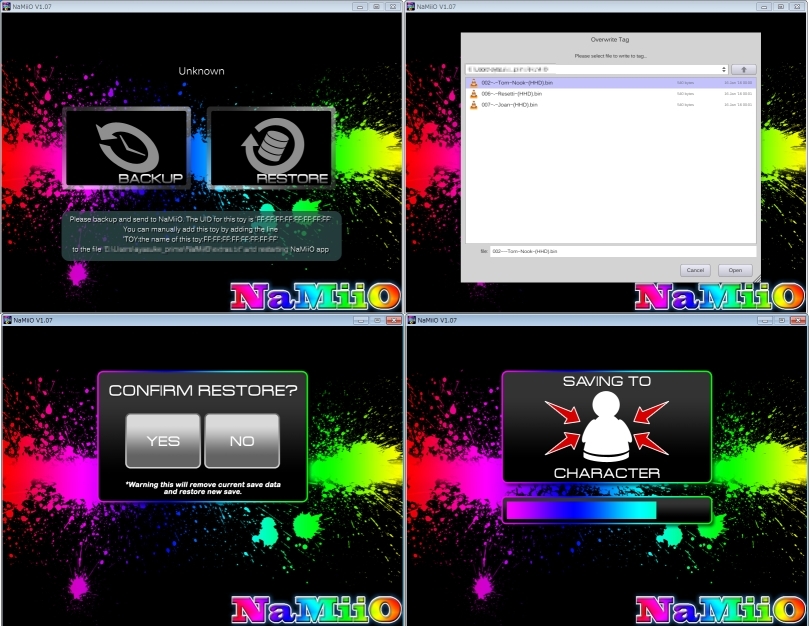Confirm the restore with YES
This screenshot has width=809, height=626.
pos(163,441)
